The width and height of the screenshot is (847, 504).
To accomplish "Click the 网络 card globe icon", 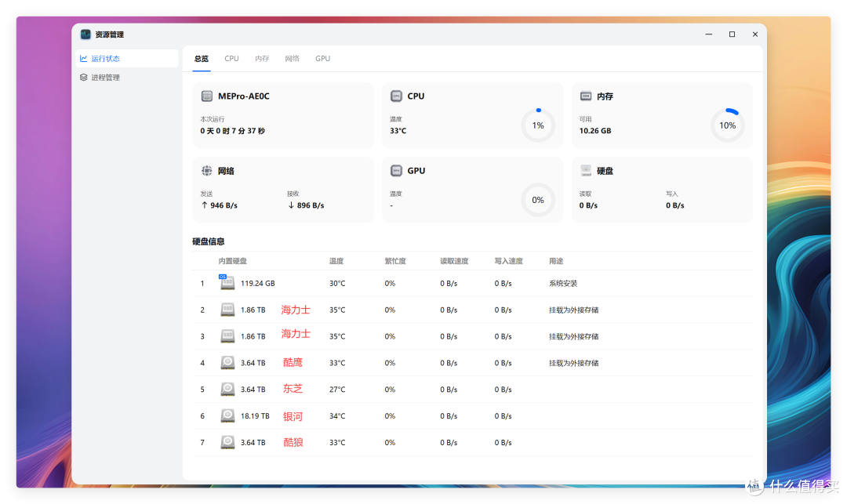I will [x=207, y=171].
